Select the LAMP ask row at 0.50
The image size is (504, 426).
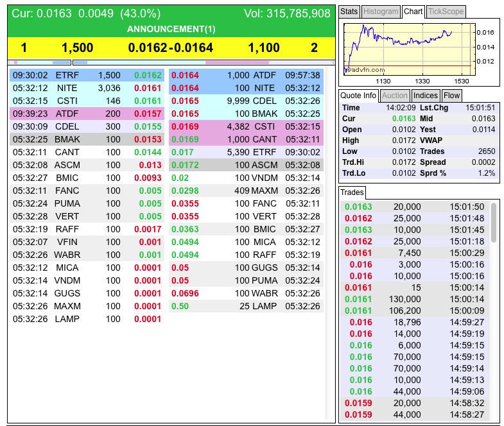tap(247, 306)
